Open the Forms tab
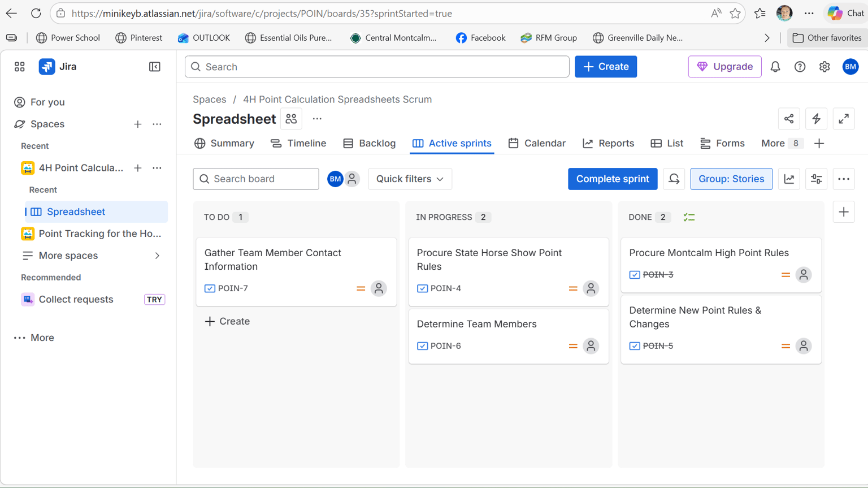The image size is (868, 488). click(722, 143)
